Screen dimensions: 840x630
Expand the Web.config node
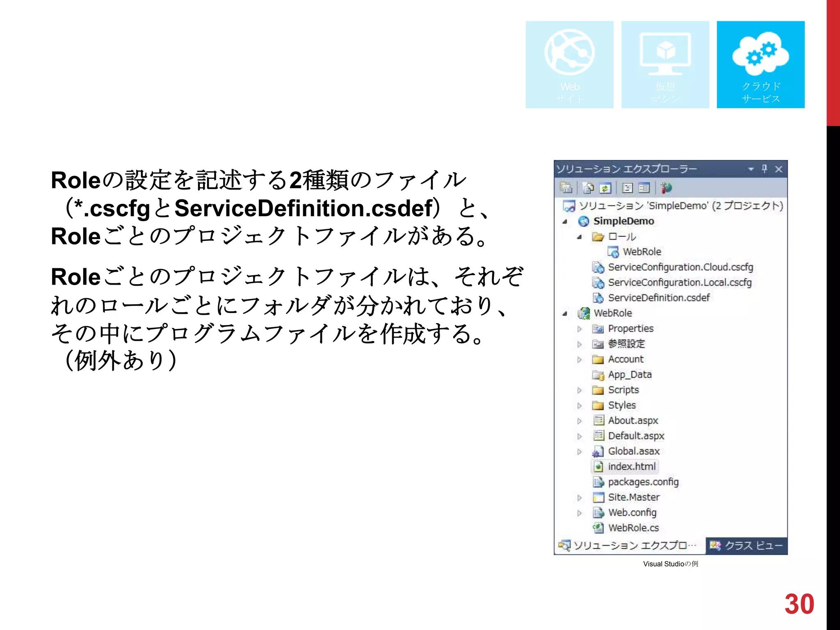579,513
